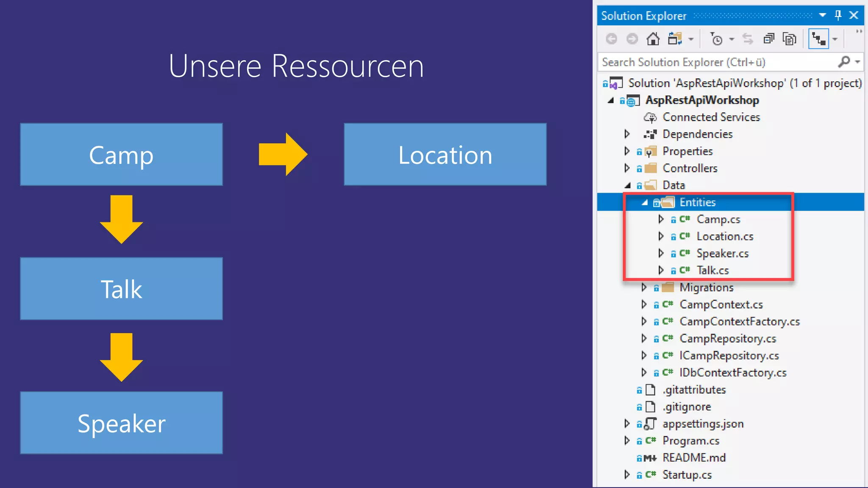Click the Pending Changes Filter clock icon
This screenshot has width=868, height=488.
click(716, 39)
